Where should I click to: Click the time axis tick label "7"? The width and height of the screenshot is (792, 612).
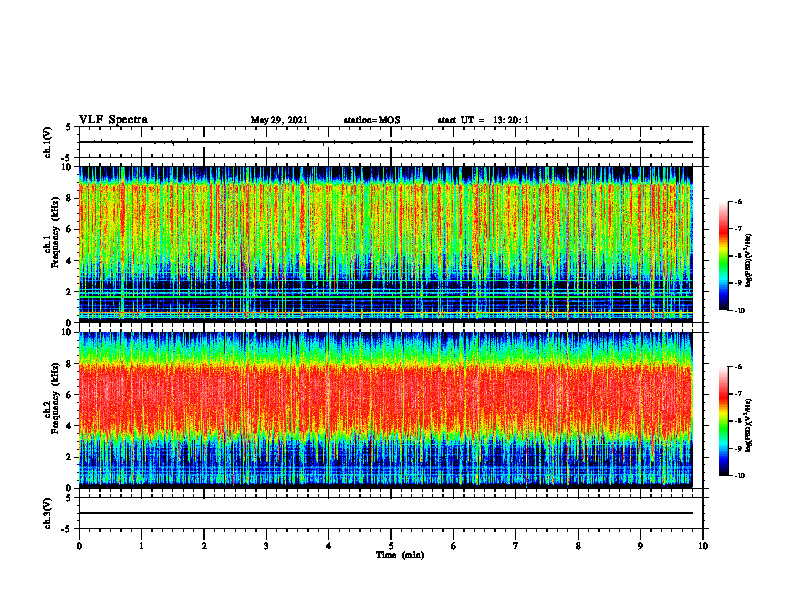point(516,546)
